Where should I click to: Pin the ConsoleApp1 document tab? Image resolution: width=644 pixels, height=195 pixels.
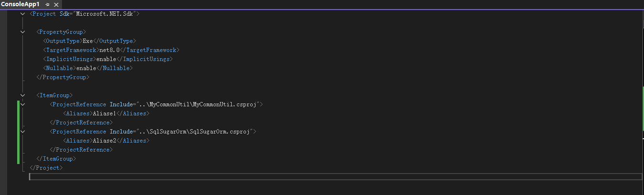[47, 4]
